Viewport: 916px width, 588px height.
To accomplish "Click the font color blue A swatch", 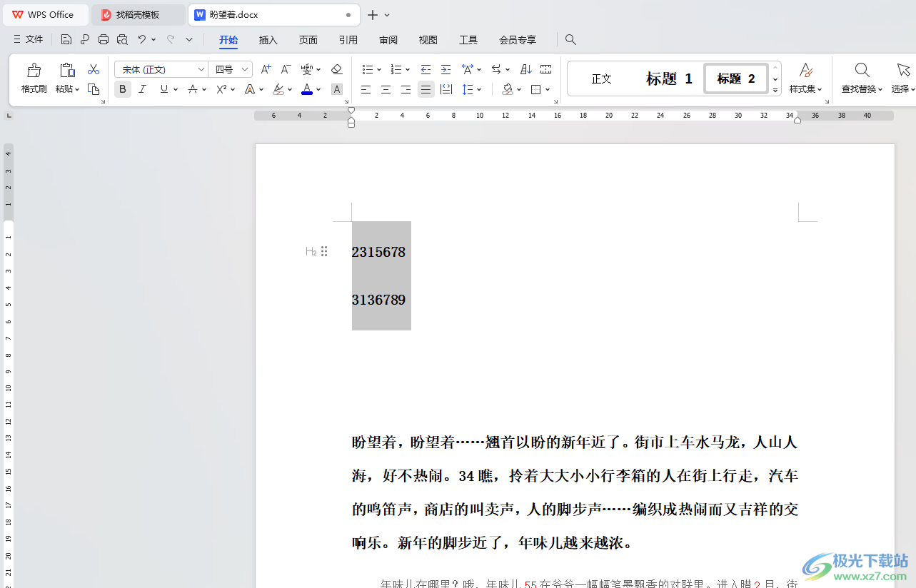I will click(307, 89).
